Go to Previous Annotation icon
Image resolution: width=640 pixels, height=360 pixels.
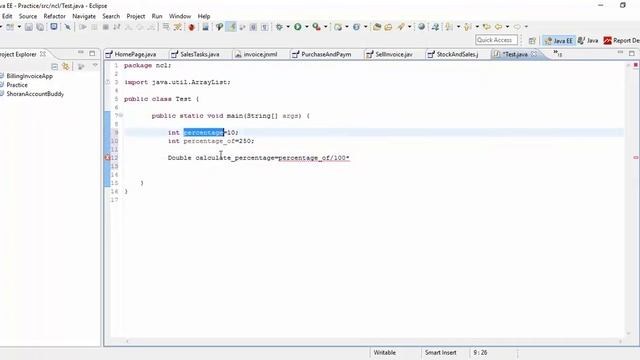click(x=468, y=27)
